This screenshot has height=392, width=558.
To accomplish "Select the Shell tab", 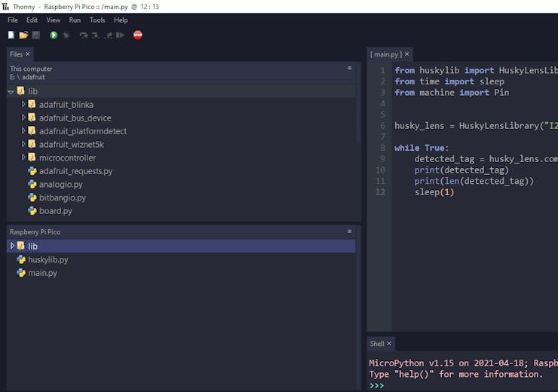I will pos(377,344).
